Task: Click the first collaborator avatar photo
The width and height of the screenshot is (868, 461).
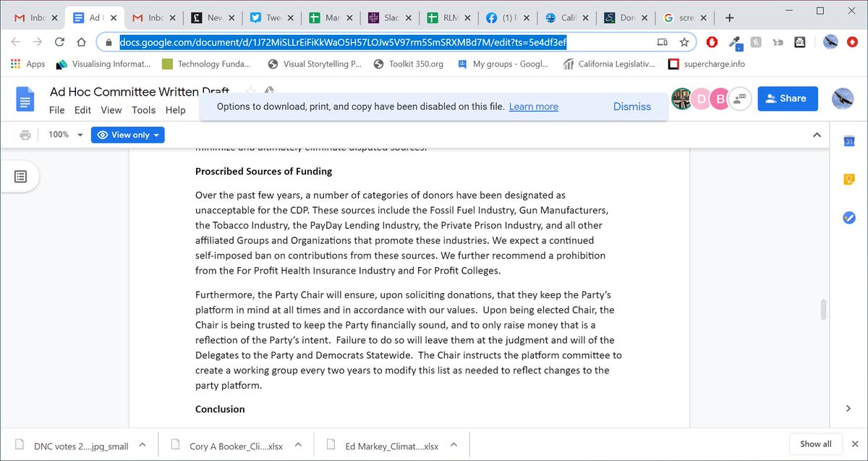Action: pyautogui.click(x=681, y=99)
